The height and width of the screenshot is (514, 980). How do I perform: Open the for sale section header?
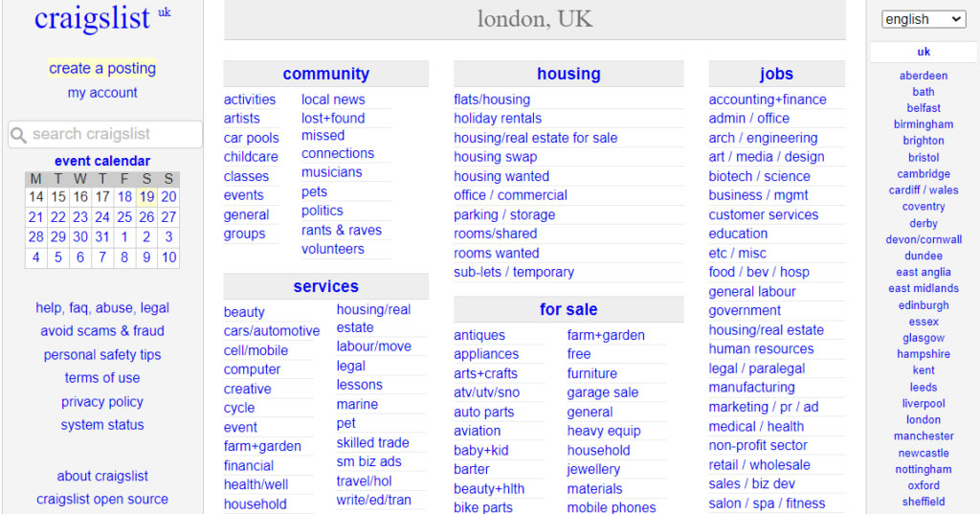click(x=568, y=309)
